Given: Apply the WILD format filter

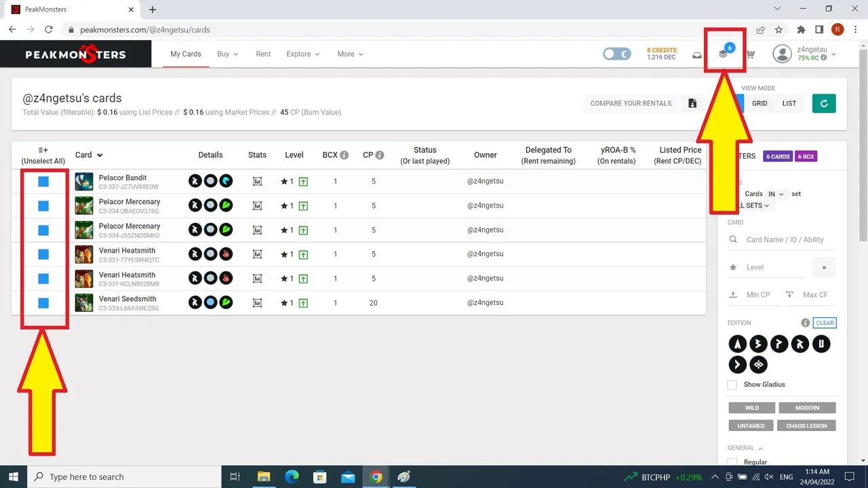Looking at the screenshot, I should (x=751, y=408).
